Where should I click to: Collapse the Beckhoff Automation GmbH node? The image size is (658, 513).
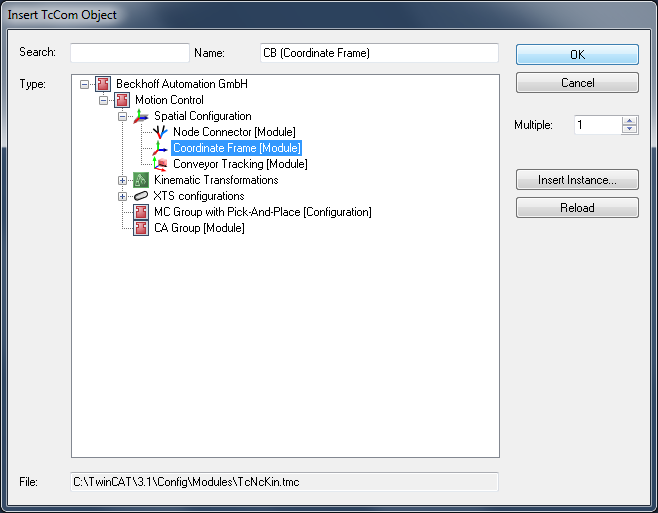click(x=84, y=84)
